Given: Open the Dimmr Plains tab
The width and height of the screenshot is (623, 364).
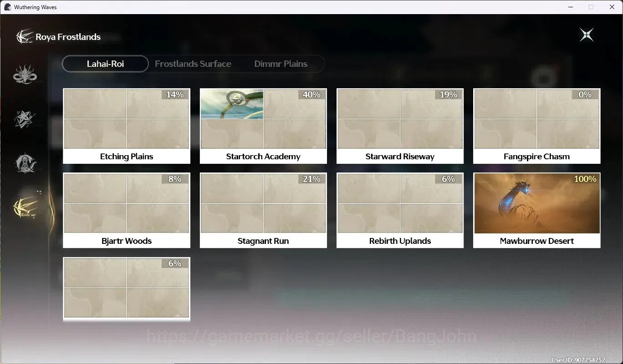Looking at the screenshot, I should click(x=281, y=64).
